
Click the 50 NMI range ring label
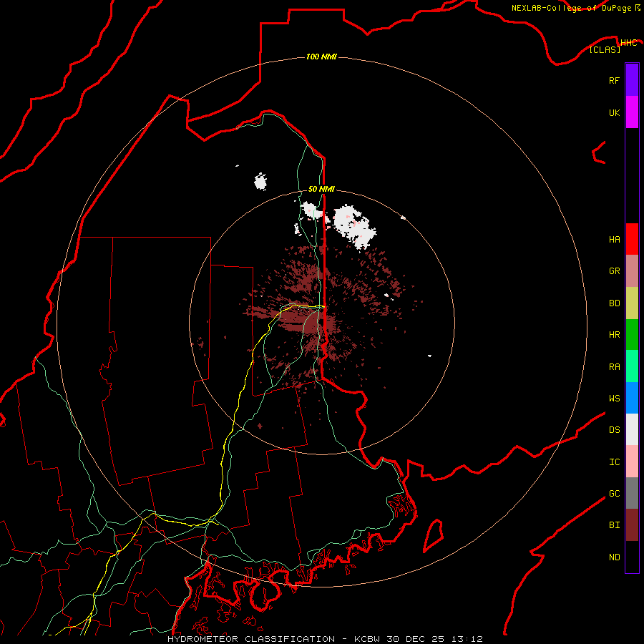321,189
